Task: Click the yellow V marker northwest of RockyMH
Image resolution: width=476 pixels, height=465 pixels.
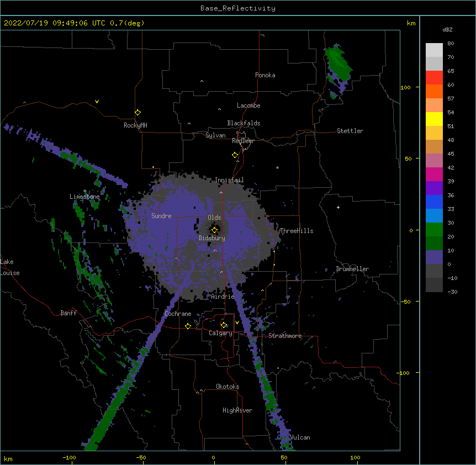Action: coord(97,102)
